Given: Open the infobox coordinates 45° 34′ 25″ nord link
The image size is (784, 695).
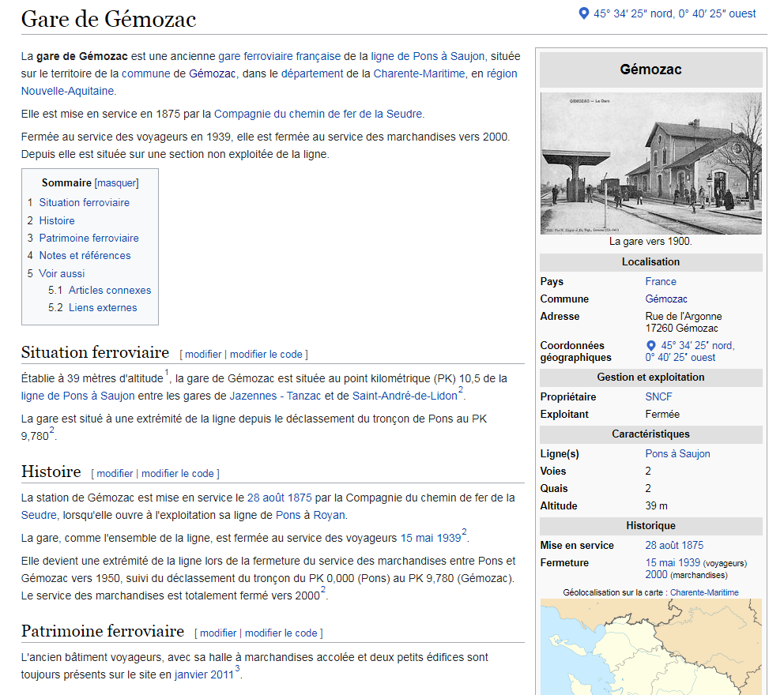Looking at the screenshot, I should [x=689, y=351].
